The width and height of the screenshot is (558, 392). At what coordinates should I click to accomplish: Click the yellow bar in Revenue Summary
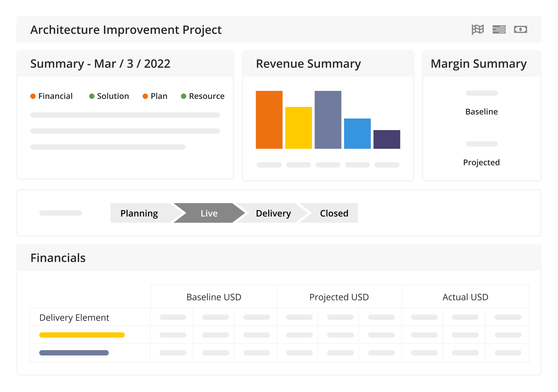click(298, 128)
